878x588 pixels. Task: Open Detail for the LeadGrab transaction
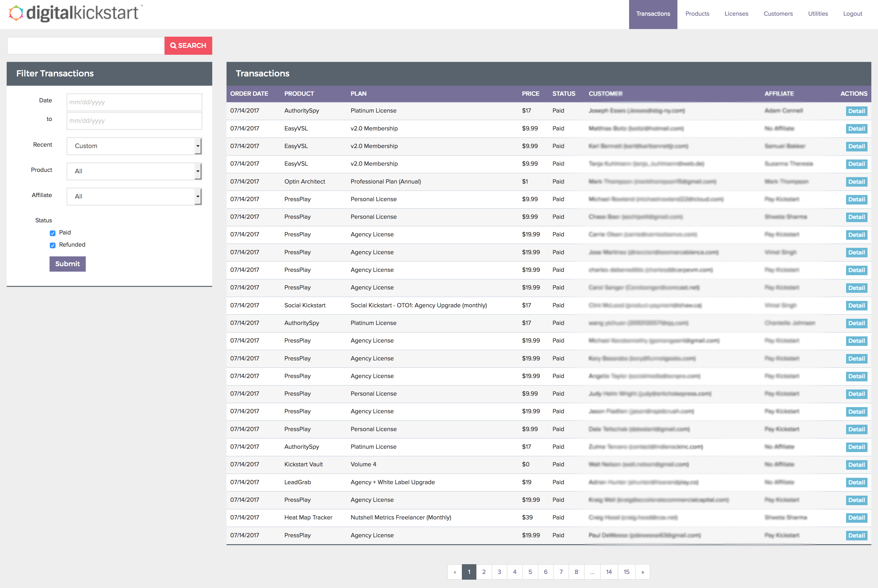click(857, 483)
